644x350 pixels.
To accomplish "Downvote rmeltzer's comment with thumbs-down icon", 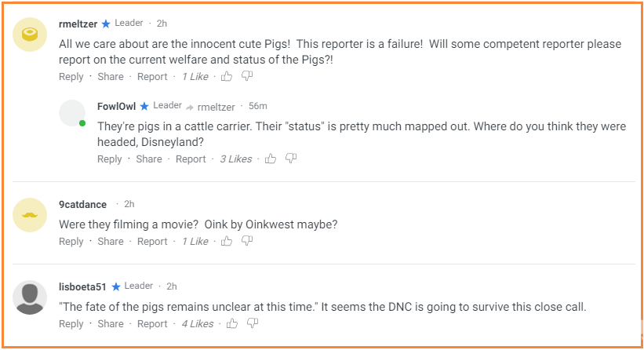I will 247,76.
